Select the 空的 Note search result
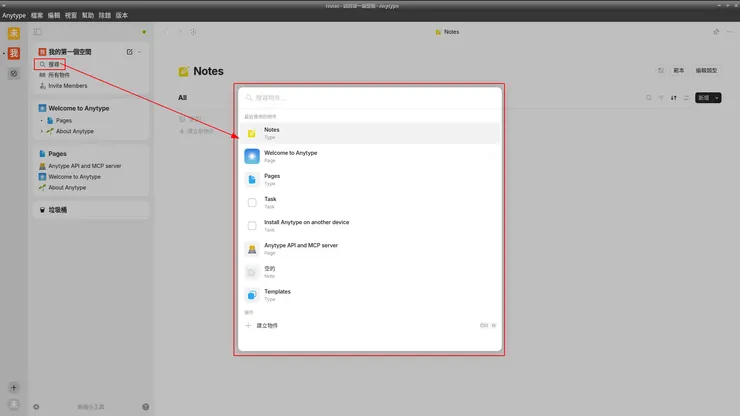This screenshot has width=740, height=416. coord(370,272)
